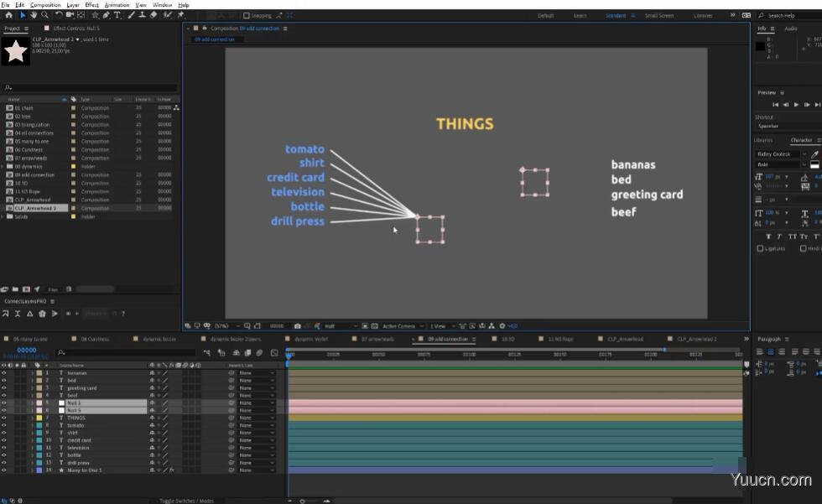Open parent dropdown for THINGS layer
This screenshot has width=822, height=504.
pyautogui.click(x=257, y=418)
